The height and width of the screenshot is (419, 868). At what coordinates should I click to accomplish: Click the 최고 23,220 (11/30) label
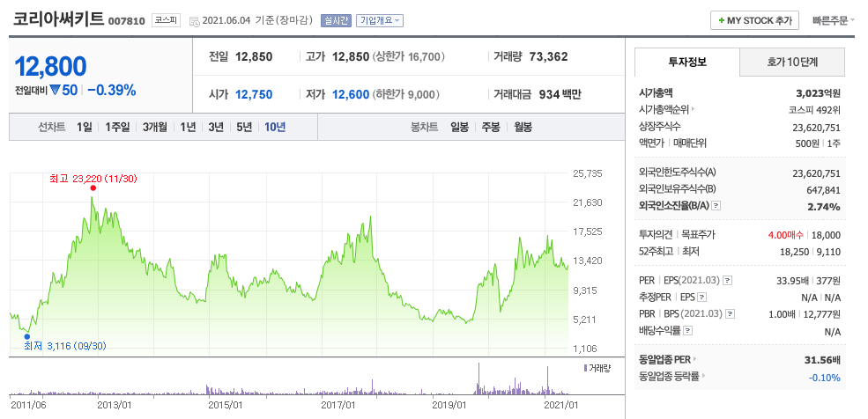pos(93,179)
